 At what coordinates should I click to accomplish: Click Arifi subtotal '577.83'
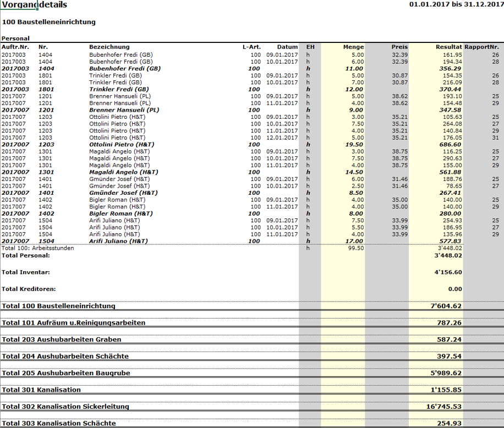[x=450, y=242]
